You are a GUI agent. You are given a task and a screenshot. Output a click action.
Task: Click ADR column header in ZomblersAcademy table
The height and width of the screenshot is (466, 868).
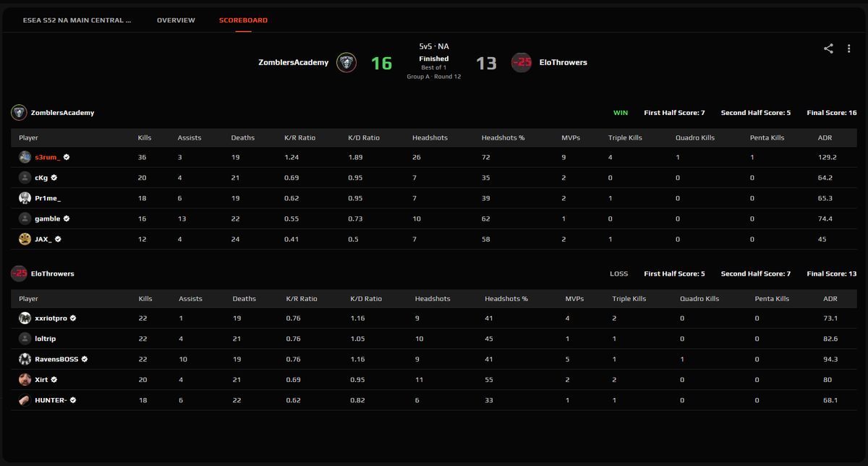[825, 137]
